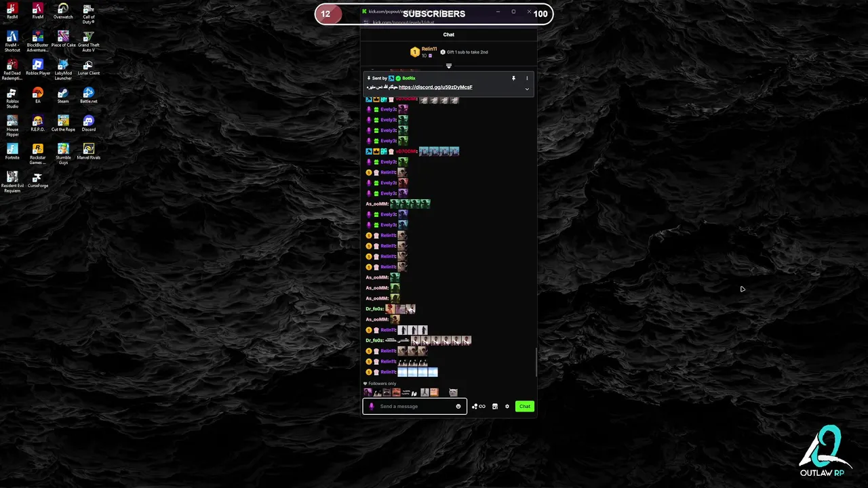Open the Discord invite link

pos(435,87)
